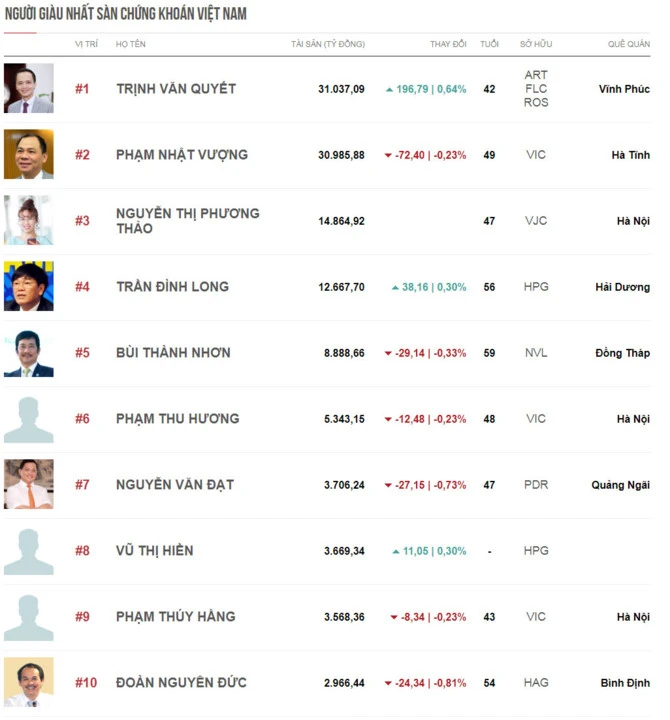670x720 pixels.
Task: Click the VJC stock ticker
Action: (536, 221)
